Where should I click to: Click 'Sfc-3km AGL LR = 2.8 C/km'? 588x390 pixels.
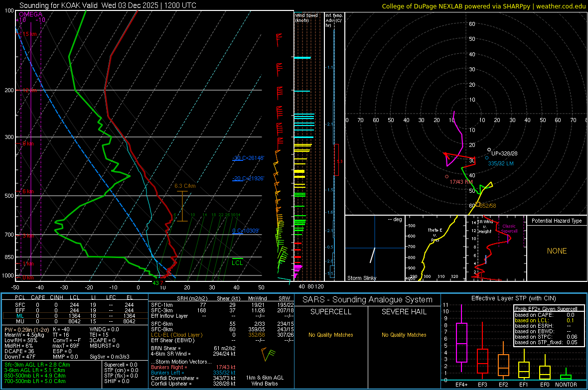pyautogui.click(x=37, y=365)
